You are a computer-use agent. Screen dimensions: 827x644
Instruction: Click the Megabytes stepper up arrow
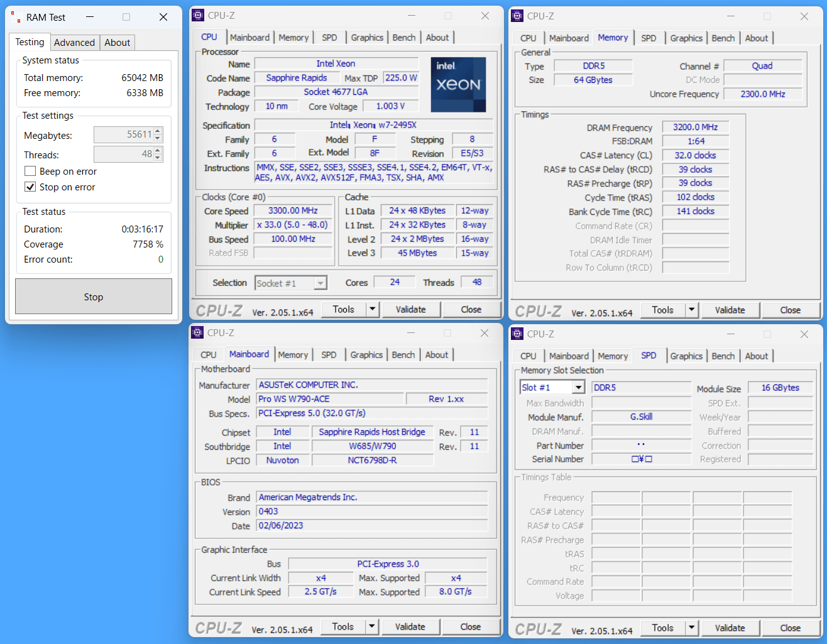158,131
